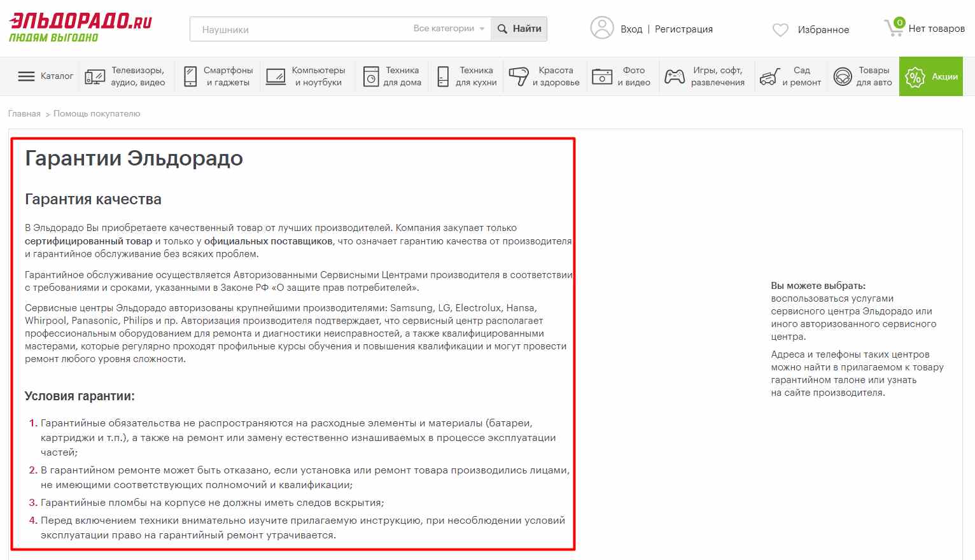Click the fridge icon for Техника для кухни
The image size is (975, 560).
pyautogui.click(x=444, y=76)
